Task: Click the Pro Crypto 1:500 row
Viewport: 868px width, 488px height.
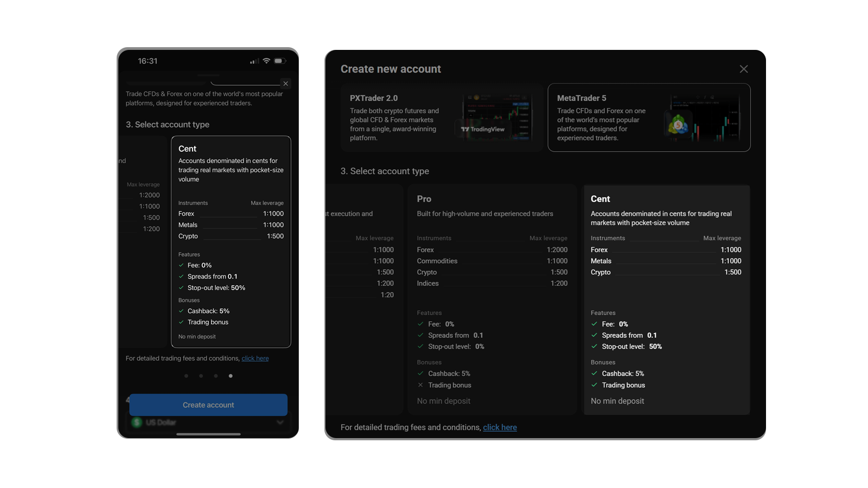Action: pyautogui.click(x=492, y=272)
